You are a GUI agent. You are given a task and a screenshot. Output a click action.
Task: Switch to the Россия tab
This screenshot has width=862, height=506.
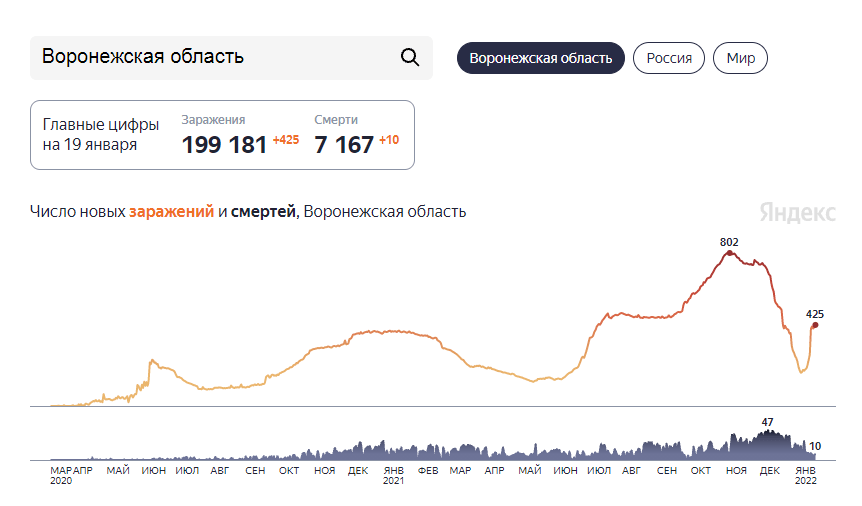(669, 58)
